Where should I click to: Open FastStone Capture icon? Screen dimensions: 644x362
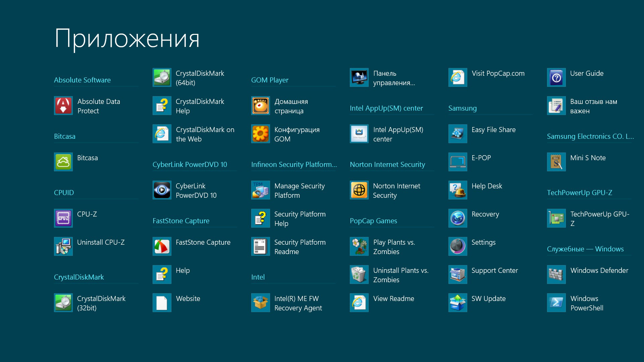[x=162, y=247]
